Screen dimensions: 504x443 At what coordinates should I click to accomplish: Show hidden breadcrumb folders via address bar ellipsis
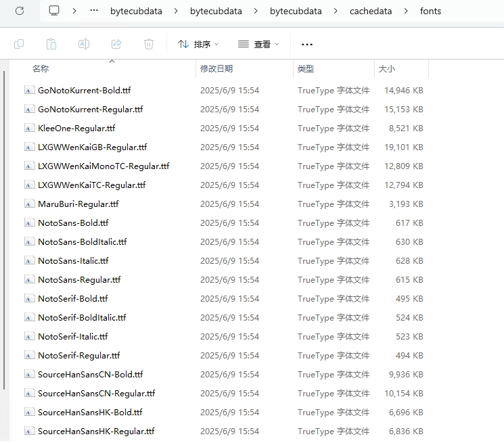point(94,11)
